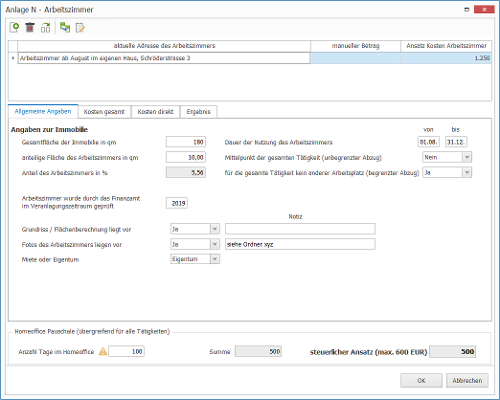Image resolution: width=500 pixels, height=400 pixels.
Task: Click the 'Ansatz Kosten Arbeitszimmer' column header
Action: tap(446, 46)
